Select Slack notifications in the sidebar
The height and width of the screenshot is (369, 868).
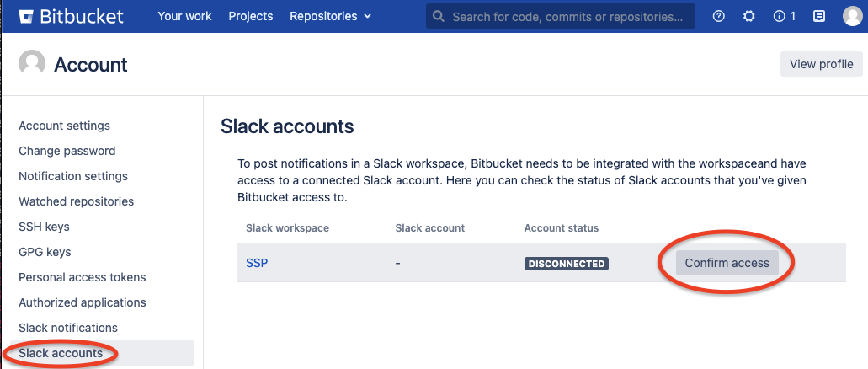(68, 328)
